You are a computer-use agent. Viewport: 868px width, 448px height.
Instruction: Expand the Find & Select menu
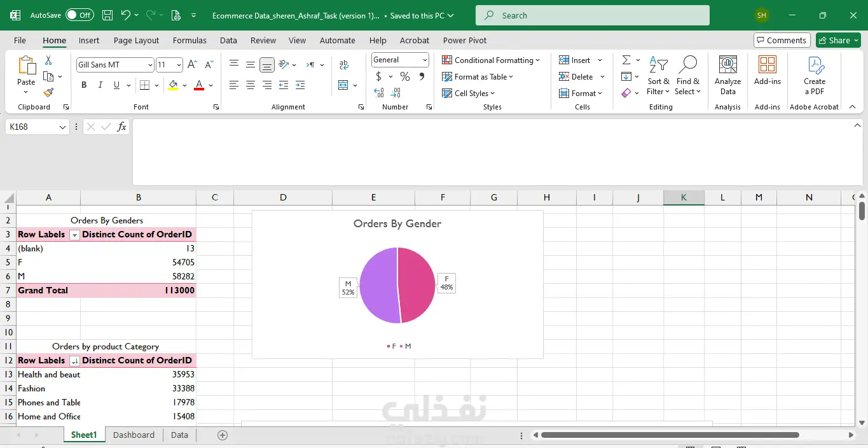pos(687,75)
